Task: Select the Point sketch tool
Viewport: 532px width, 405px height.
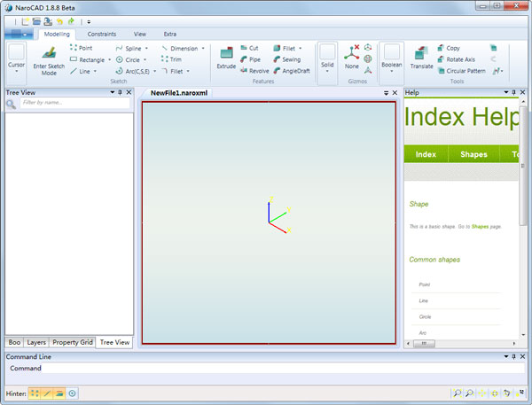Action: coord(81,48)
